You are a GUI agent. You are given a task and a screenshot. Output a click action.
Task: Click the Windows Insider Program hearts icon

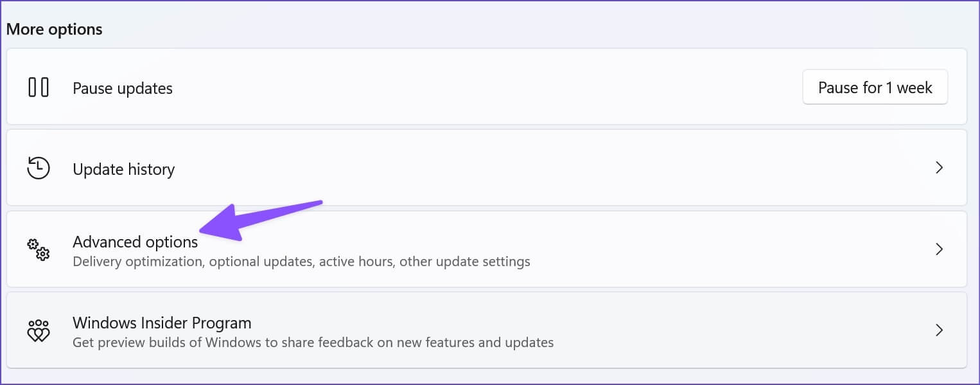click(x=39, y=330)
